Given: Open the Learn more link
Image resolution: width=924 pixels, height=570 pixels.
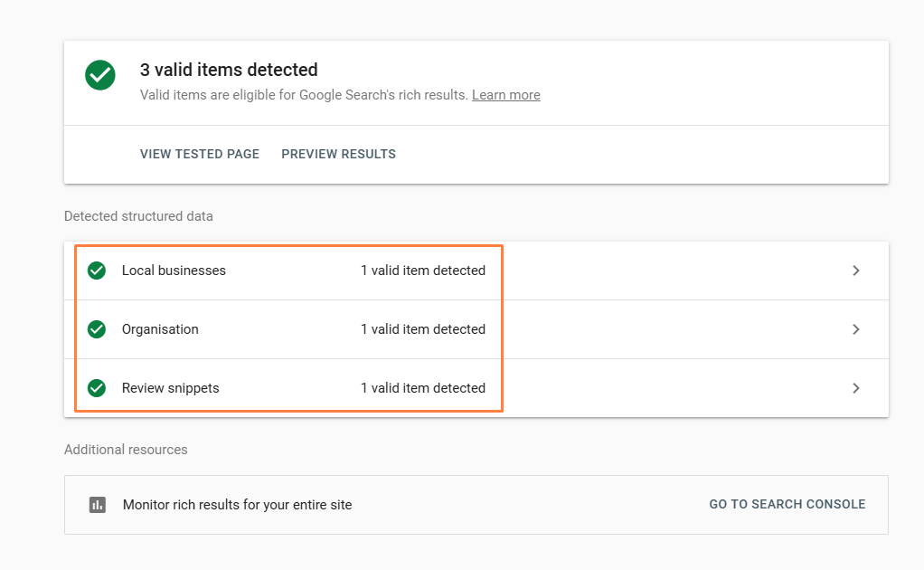Looking at the screenshot, I should [x=505, y=95].
